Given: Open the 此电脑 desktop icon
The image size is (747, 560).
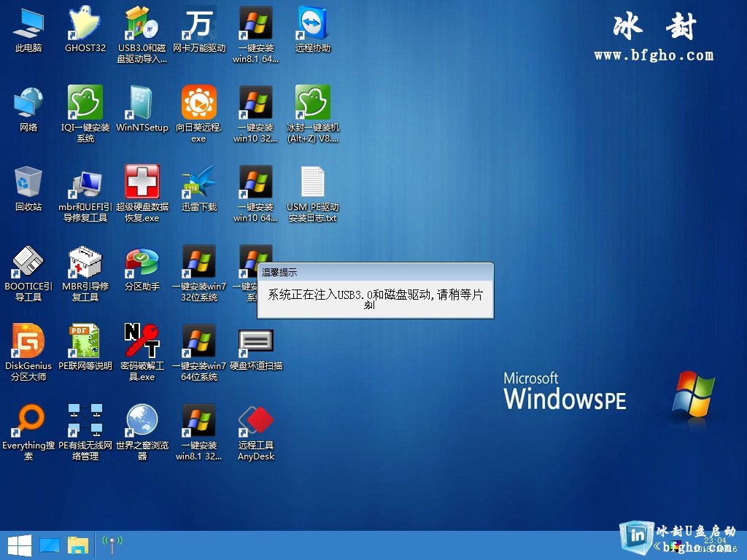Looking at the screenshot, I should [28, 29].
